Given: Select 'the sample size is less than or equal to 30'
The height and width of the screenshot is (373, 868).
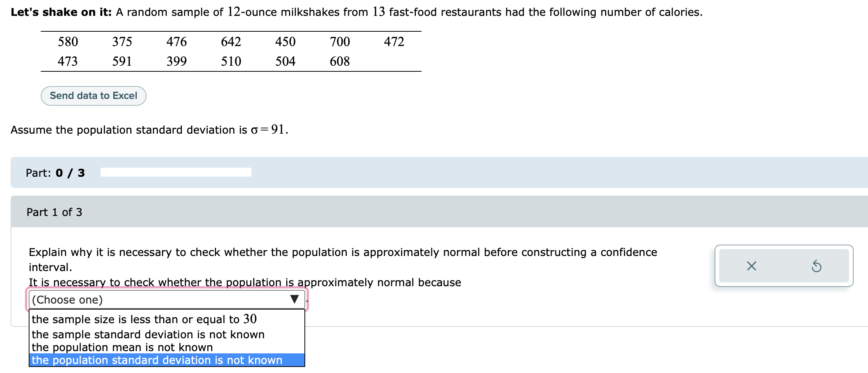Looking at the screenshot, I should 145,319.
